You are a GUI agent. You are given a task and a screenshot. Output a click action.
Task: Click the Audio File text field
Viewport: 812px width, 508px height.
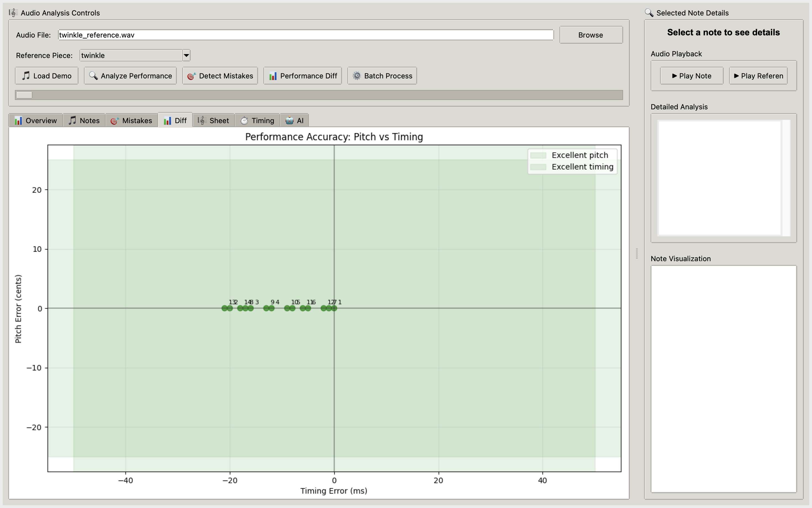[x=305, y=35]
